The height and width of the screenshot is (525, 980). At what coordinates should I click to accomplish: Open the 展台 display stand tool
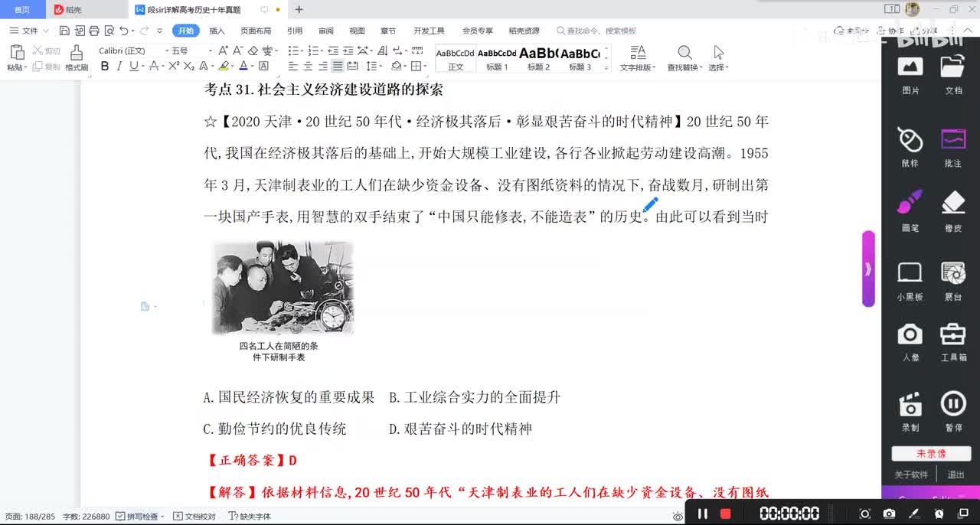point(953,281)
